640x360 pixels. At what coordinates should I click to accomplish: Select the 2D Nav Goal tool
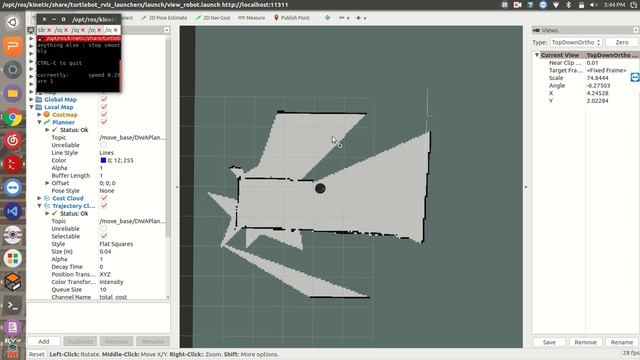[213, 18]
